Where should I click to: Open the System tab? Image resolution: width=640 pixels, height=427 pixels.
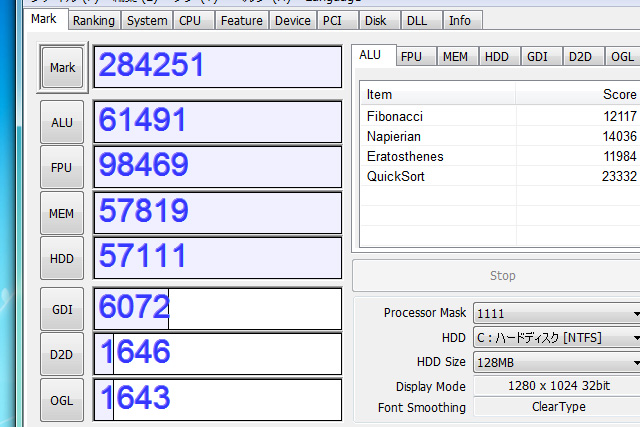pyautogui.click(x=147, y=20)
